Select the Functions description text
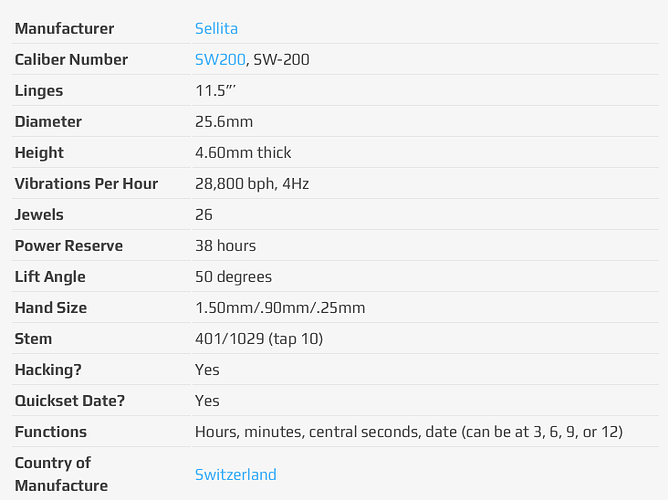668x500 pixels. tap(409, 432)
